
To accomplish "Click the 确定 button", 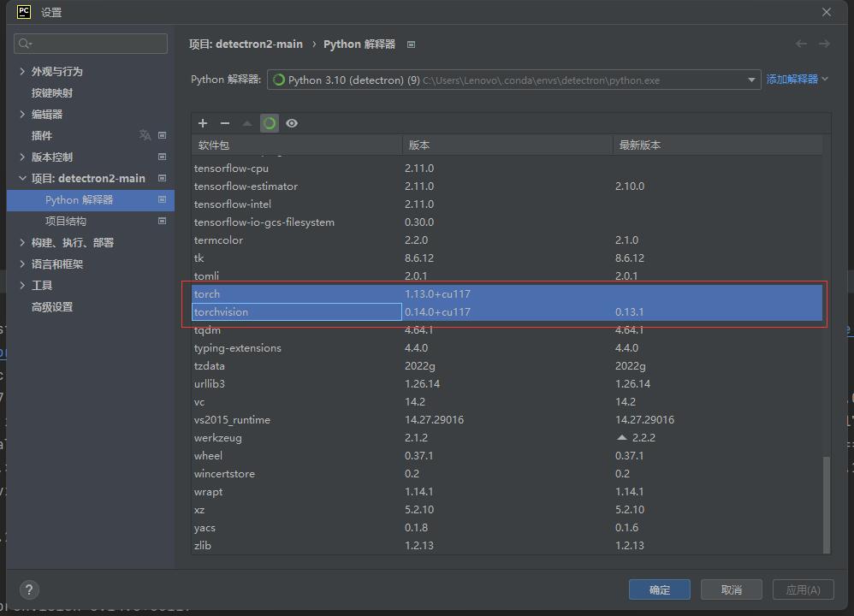I will [x=660, y=589].
